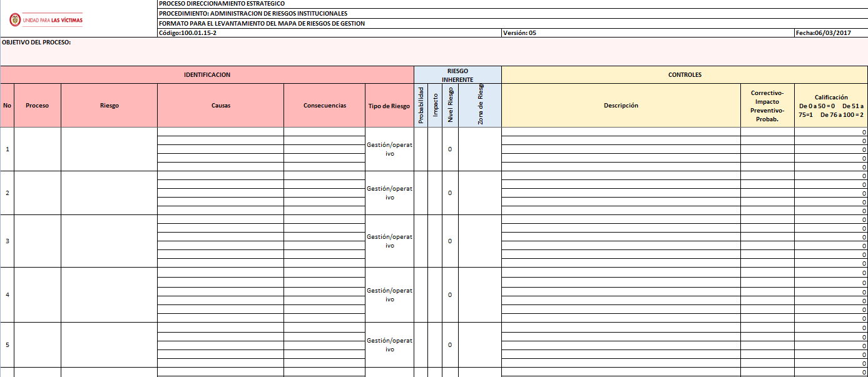Viewport: 868px width, 377px height.
Task: Select the Fecha:06/03/2017 cell
Action: click(x=831, y=33)
